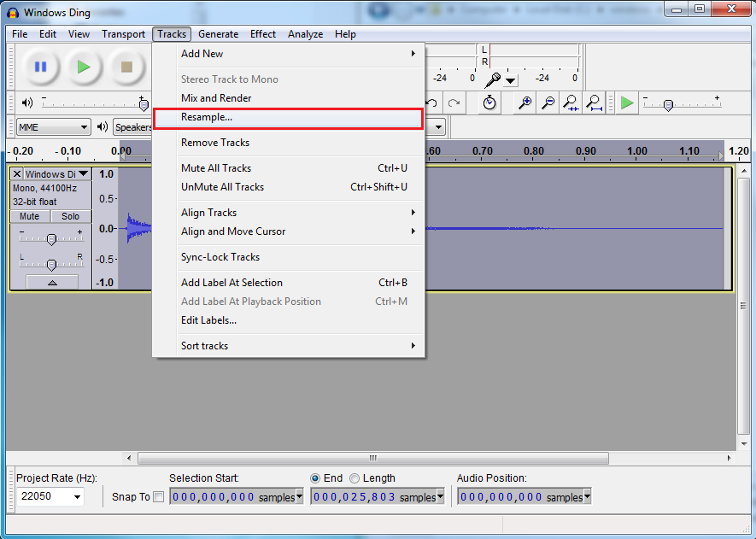Click the Solo button on the track

click(x=70, y=216)
